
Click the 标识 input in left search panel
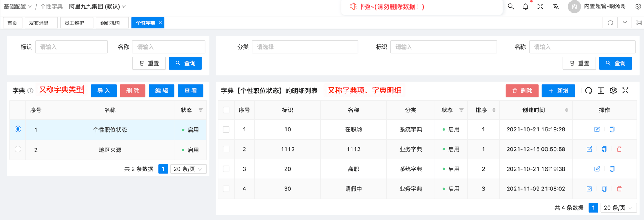(71, 47)
